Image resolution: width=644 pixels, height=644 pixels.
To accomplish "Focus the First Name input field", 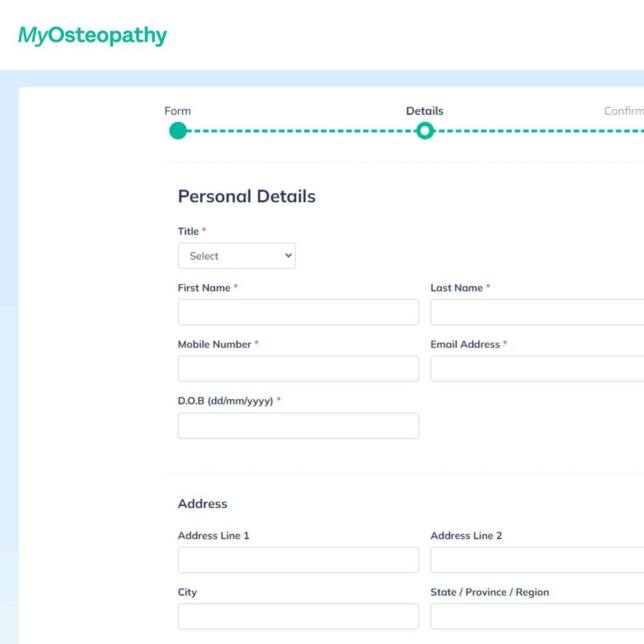I will coord(298,312).
